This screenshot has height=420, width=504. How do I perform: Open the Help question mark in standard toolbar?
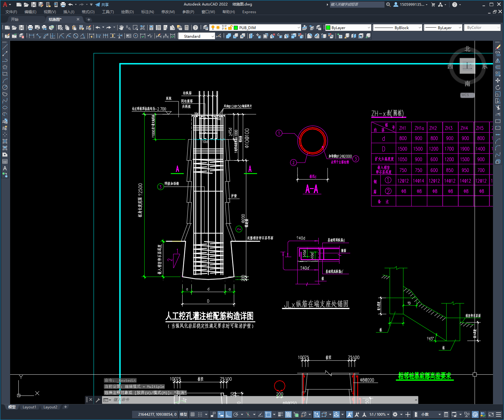195,28
